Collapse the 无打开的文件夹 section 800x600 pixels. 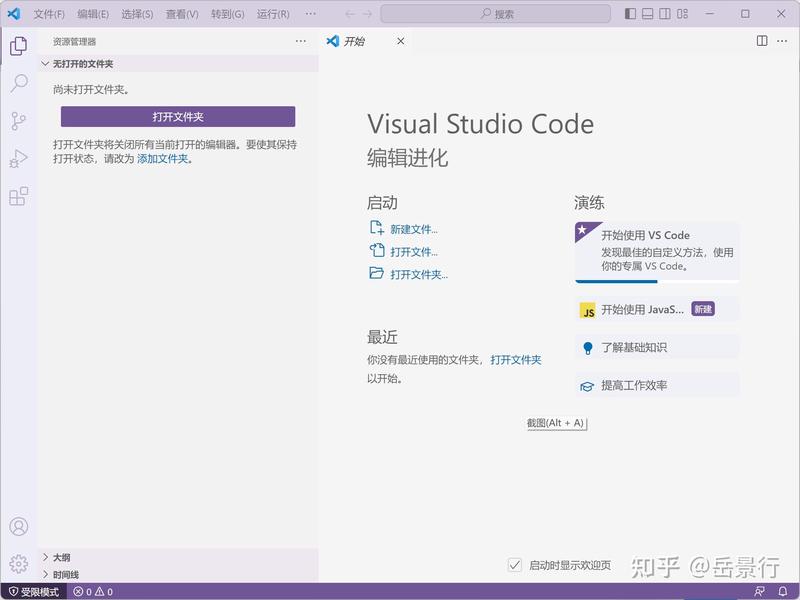(179, 64)
